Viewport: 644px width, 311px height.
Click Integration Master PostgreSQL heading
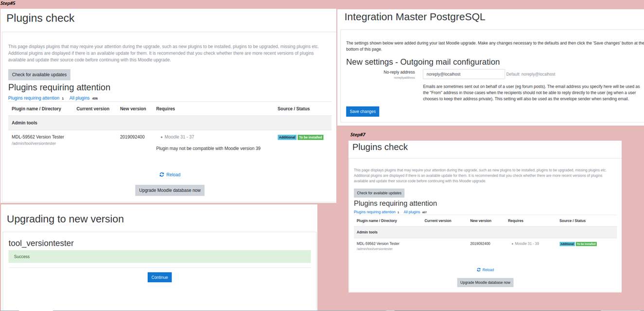tap(415, 17)
